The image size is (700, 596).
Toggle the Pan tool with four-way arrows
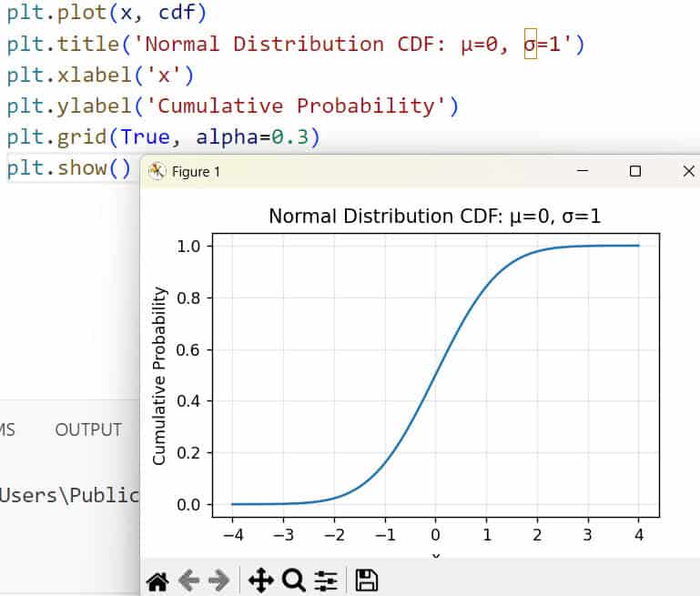point(260,580)
